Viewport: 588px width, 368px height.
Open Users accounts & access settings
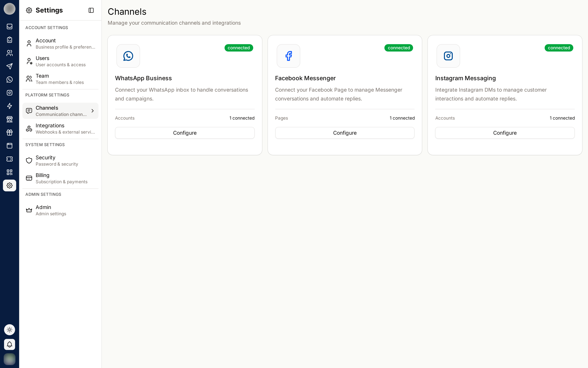coord(60,61)
